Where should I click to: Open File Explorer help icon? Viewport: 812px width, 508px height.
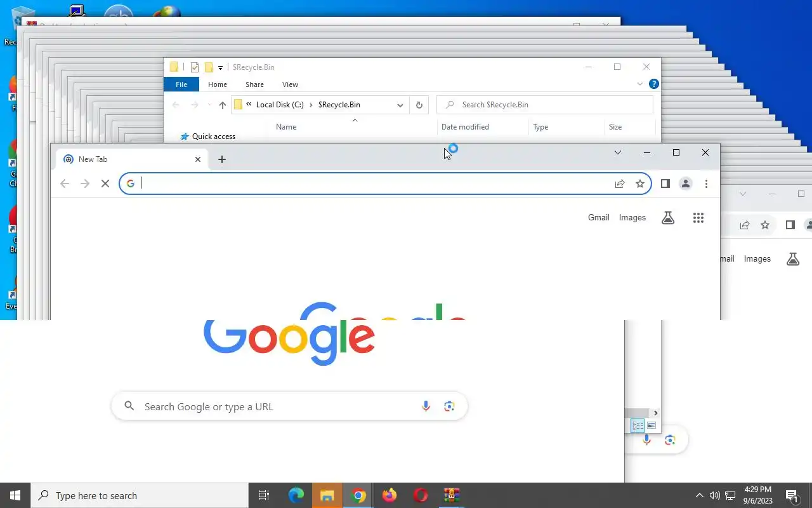654,84
